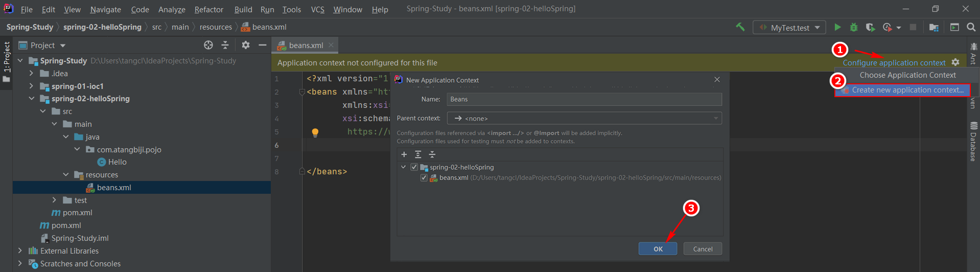Click the gear beside Configure application context
This screenshot has width=980, height=272.
pyautogui.click(x=955, y=62)
